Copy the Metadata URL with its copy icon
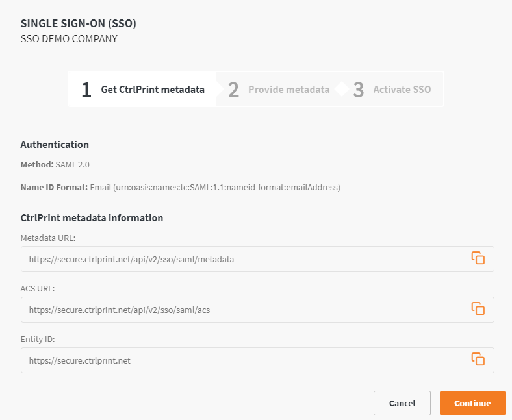512x420 pixels. [x=478, y=258]
